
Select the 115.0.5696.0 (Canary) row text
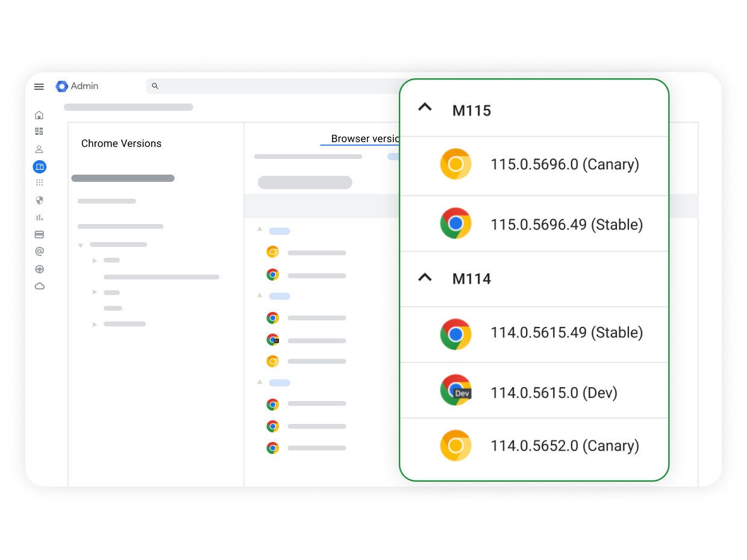click(564, 164)
